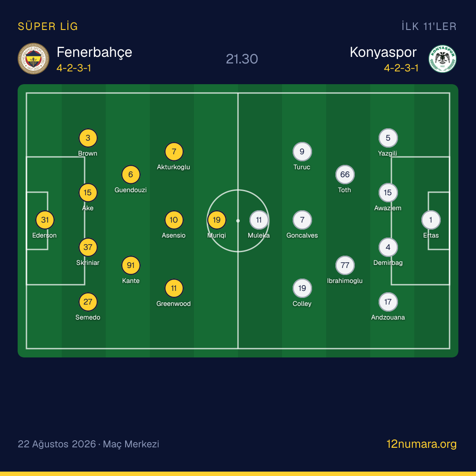Click the Fenerbahçe team name
Image resolution: width=476 pixels, height=476 pixels.
94,52
